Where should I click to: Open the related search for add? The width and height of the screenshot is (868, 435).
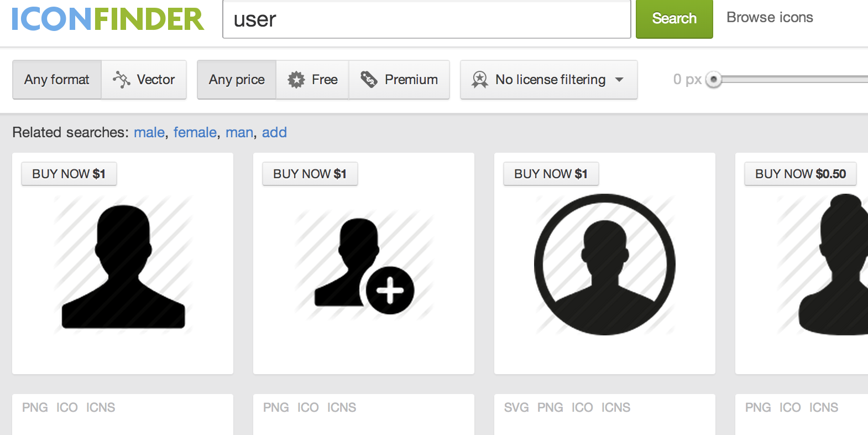pyautogui.click(x=275, y=132)
